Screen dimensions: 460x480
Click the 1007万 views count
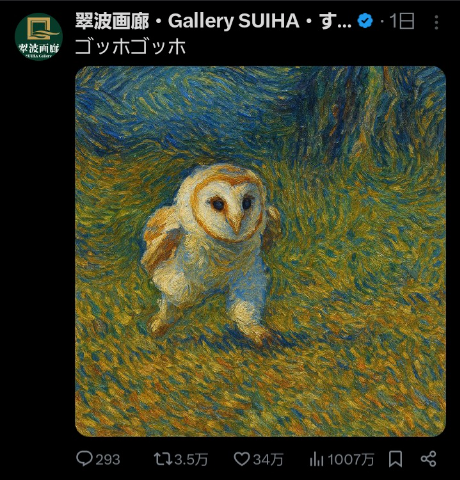[351, 460]
